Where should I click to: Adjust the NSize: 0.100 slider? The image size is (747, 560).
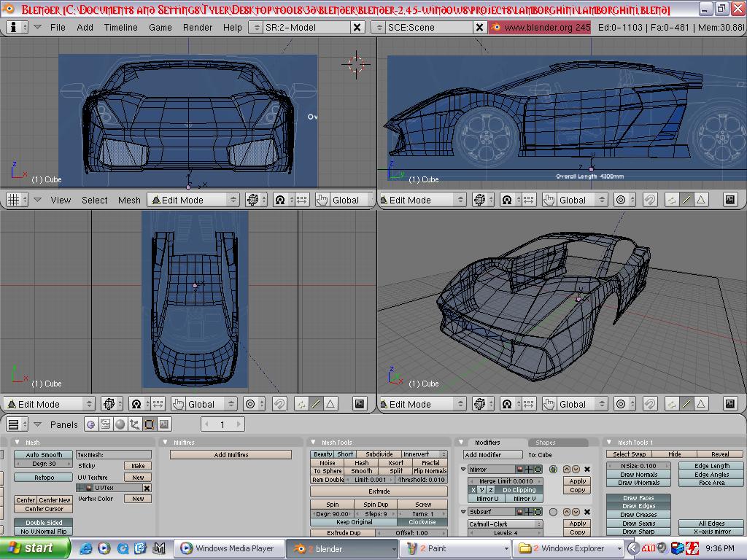(638, 466)
